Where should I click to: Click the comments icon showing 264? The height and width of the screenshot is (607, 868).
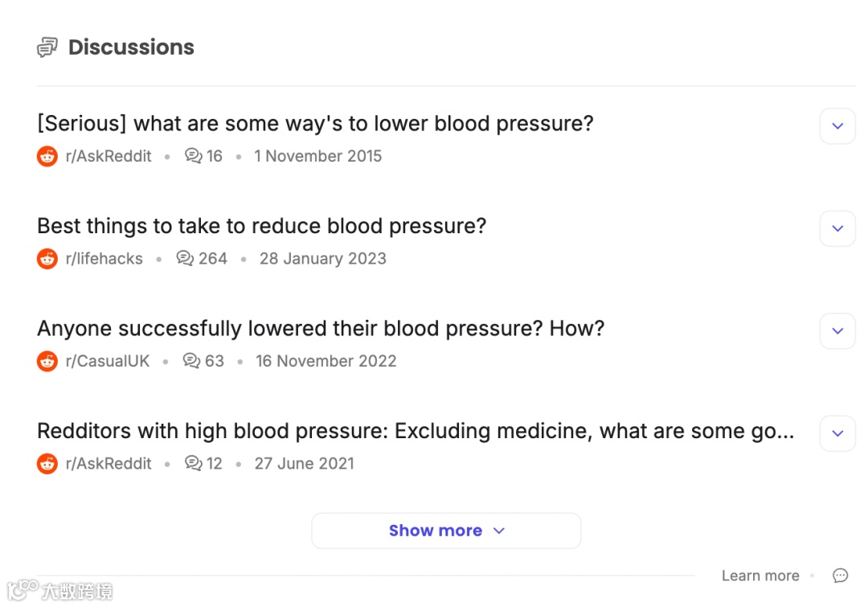[185, 259]
